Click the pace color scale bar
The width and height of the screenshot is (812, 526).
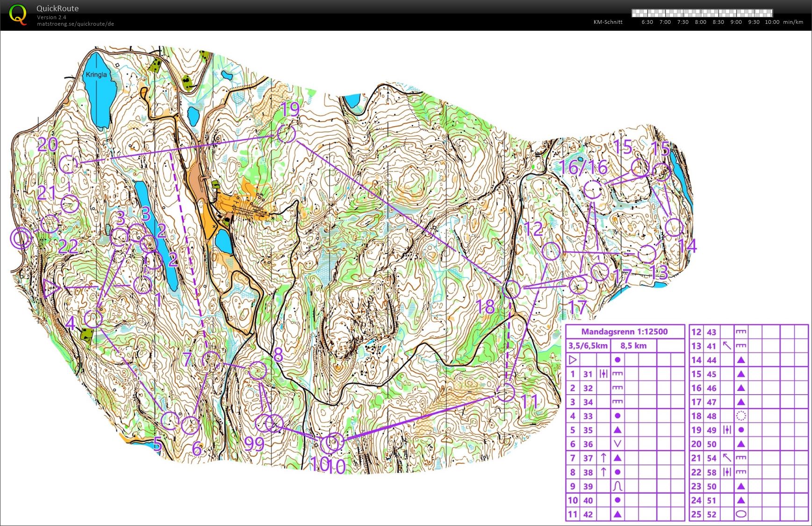tap(702, 13)
